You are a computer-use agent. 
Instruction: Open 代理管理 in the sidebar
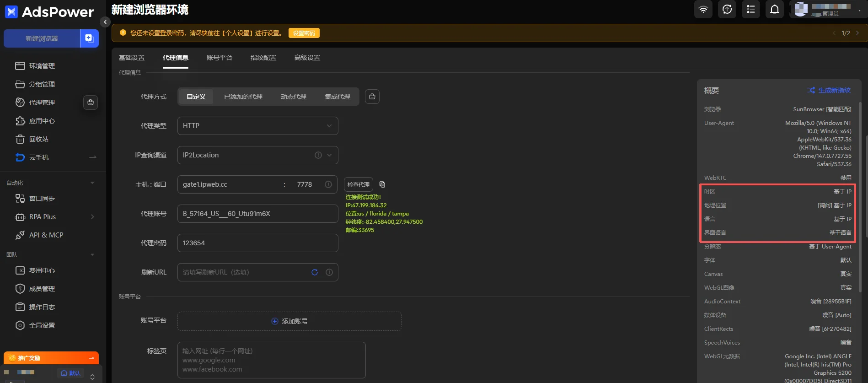click(42, 102)
